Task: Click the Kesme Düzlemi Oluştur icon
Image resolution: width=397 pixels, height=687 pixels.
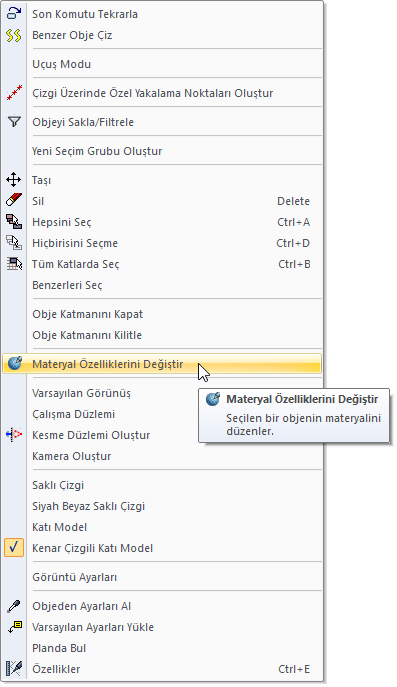Action: coord(14,435)
